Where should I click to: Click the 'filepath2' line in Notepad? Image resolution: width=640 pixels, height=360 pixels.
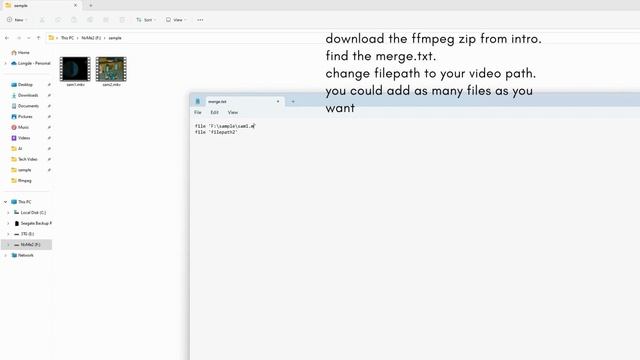(x=216, y=132)
